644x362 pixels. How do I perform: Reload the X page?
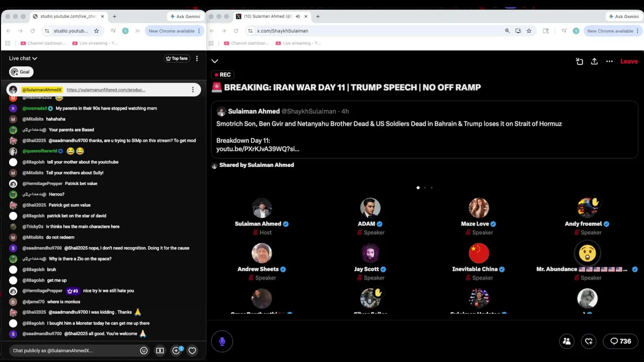[235, 31]
